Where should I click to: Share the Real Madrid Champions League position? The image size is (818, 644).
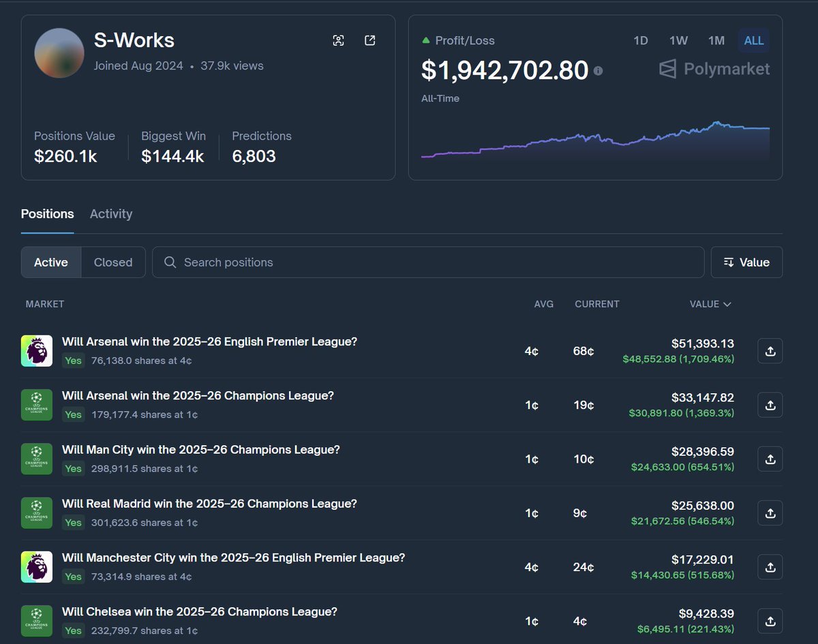pyautogui.click(x=770, y=512)
